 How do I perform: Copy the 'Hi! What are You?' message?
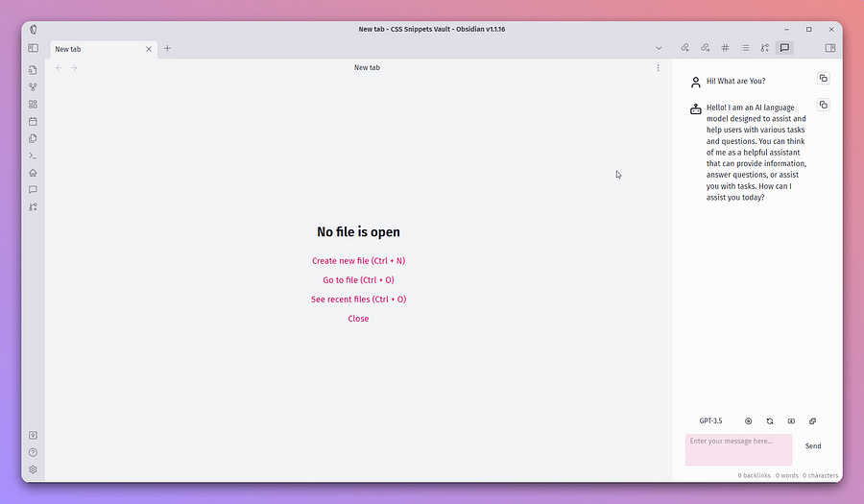824,78
